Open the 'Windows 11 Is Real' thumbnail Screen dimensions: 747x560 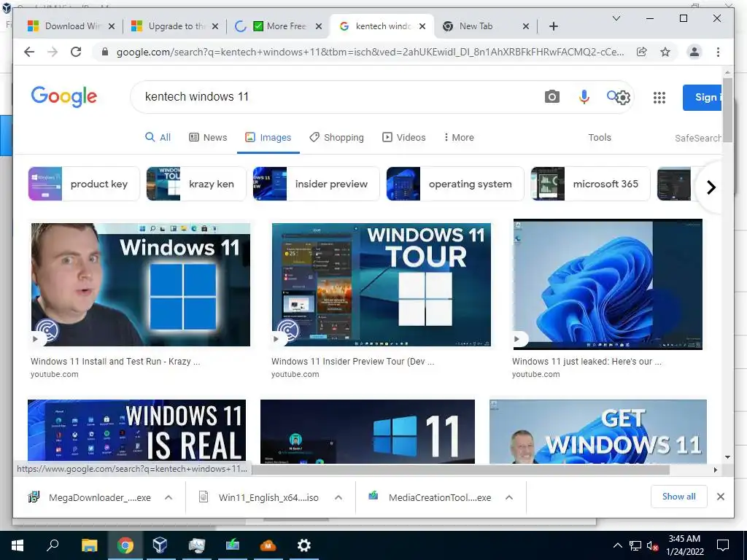[x=136, y=432]
